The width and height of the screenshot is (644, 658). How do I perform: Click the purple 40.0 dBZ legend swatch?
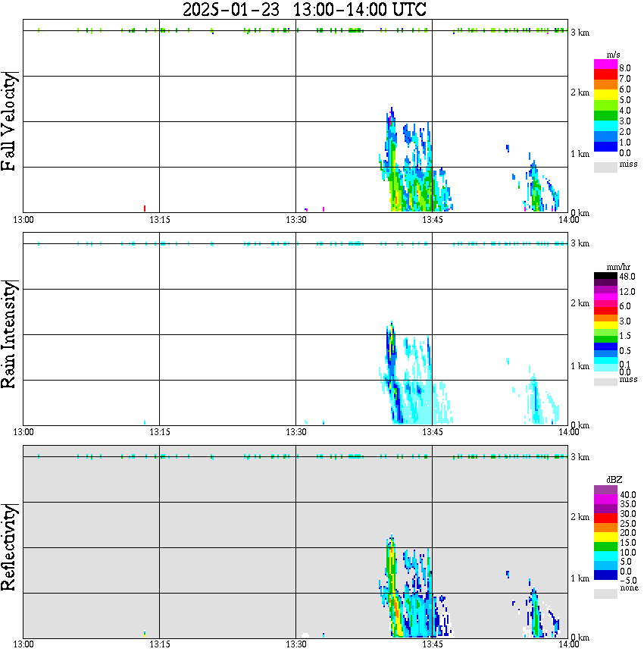point(605,490)
